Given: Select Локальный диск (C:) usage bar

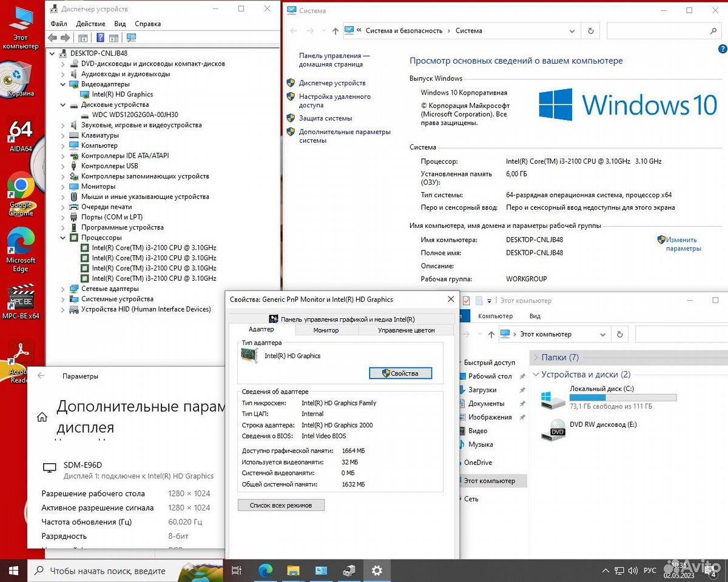Looking at the screenshot, I should (x=623, y=398).
